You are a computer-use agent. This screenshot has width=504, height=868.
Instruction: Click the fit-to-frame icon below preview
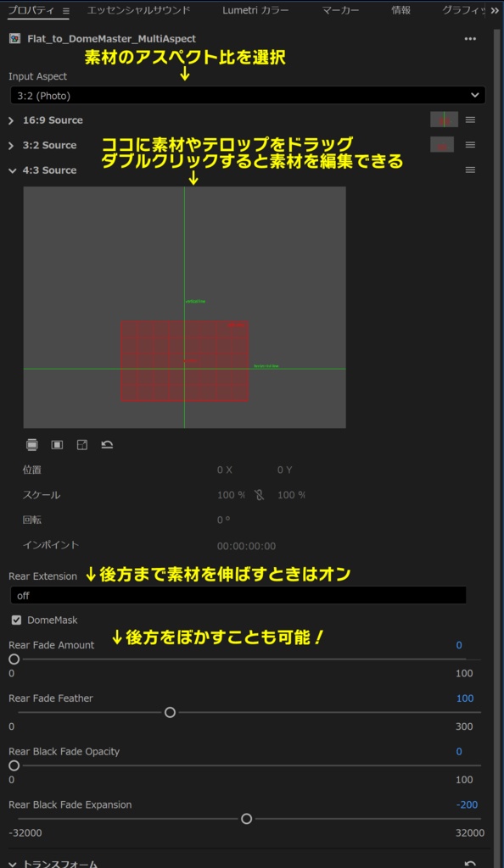coord(32,444)
